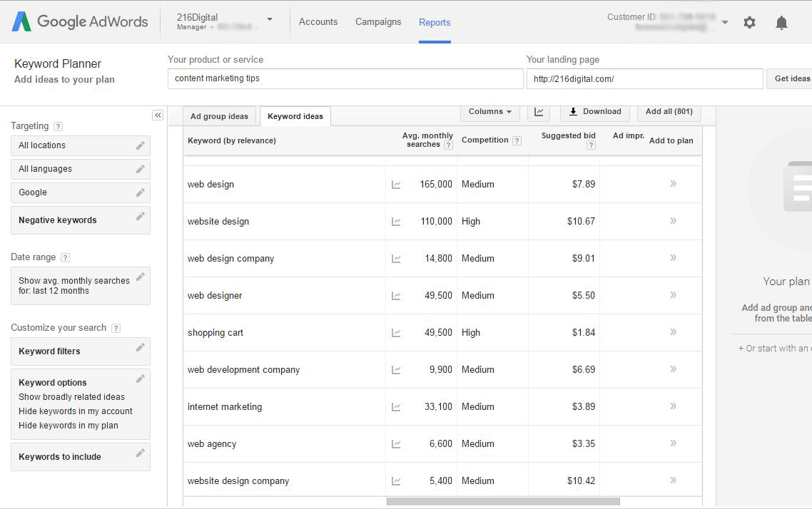Image resolution: width=812 pixels, height=509 pixels.
Task: Edit the All locations targeting
Action: pyautogui.click(x=141, y=145)
